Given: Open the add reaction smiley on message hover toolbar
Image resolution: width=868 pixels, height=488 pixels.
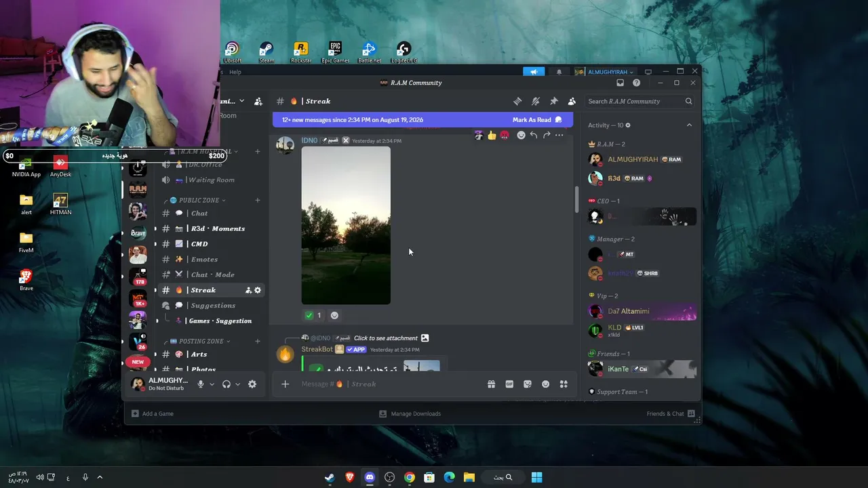Looking at the screenshot, I should pyautogui.click(x=521, y=136).
